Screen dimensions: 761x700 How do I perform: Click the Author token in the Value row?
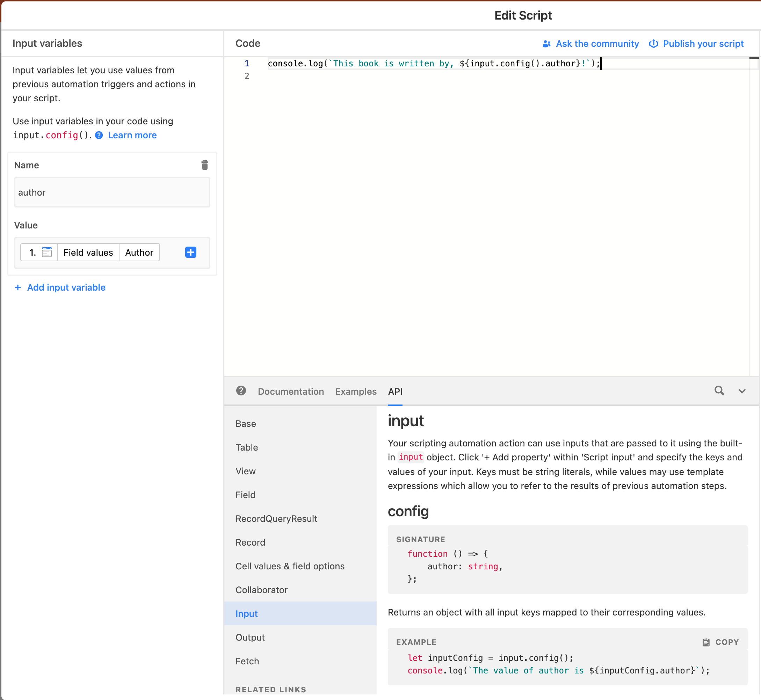(139, 252)
